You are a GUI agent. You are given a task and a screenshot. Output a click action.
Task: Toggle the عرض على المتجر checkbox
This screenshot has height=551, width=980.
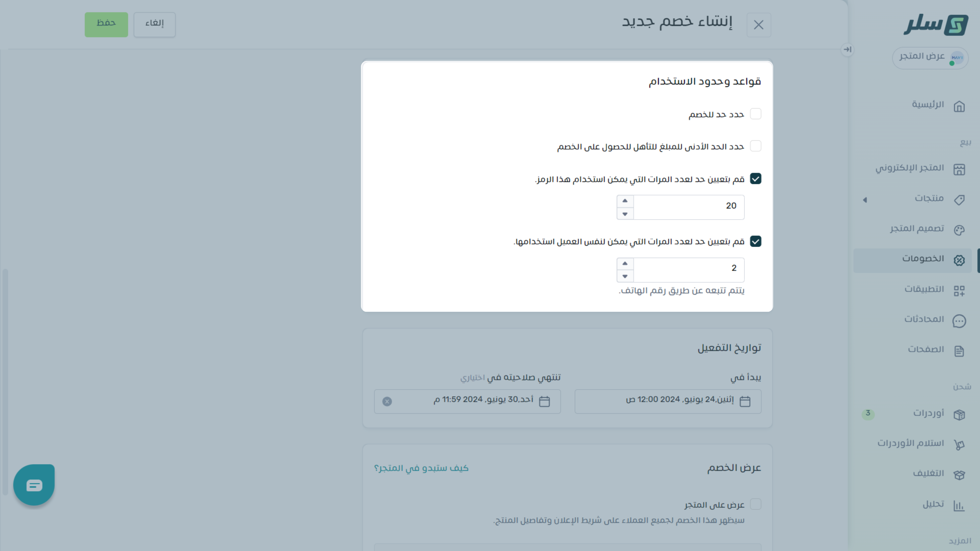point(756,504)
